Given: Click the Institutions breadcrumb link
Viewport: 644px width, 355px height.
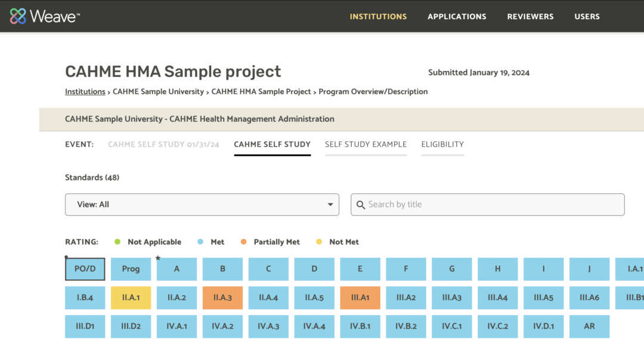Looking at the screenshot, I should click(85, 91).
